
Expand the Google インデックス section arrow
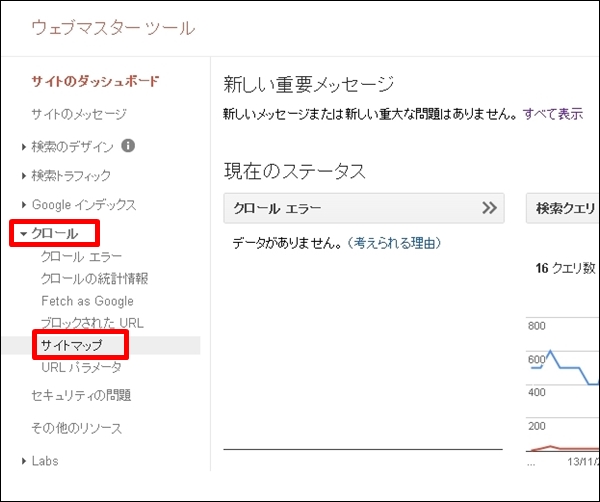point(24,205)
